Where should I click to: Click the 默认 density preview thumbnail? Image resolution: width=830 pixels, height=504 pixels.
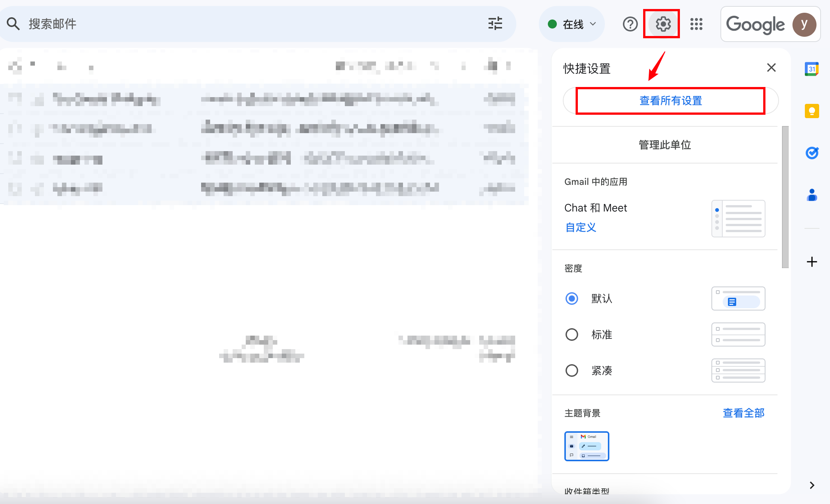(738, 298)
